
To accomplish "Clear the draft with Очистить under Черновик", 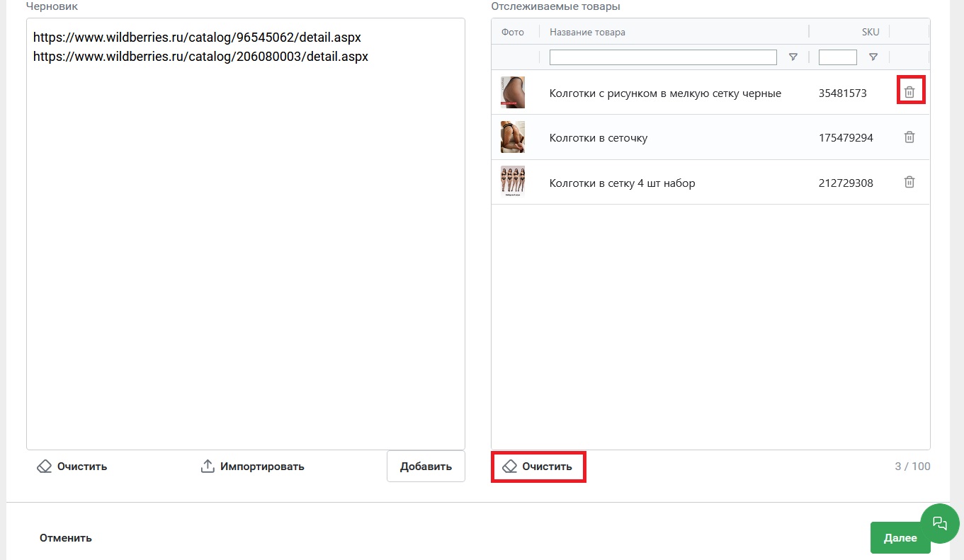I will [x=72, y=467].
